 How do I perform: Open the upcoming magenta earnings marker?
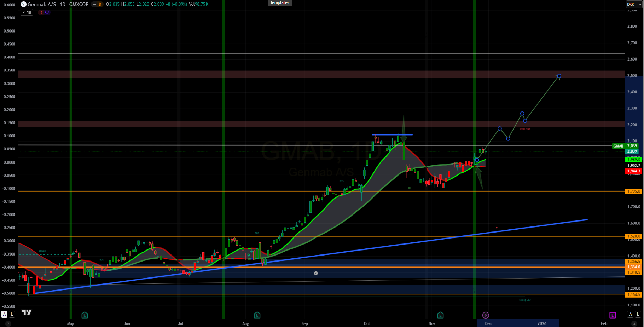613,315
